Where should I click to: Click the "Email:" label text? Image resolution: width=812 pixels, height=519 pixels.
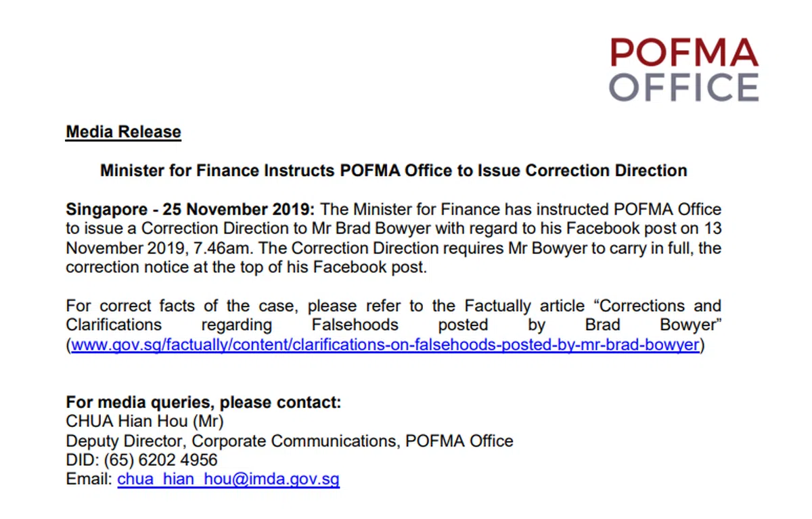[x=89, y=480]
